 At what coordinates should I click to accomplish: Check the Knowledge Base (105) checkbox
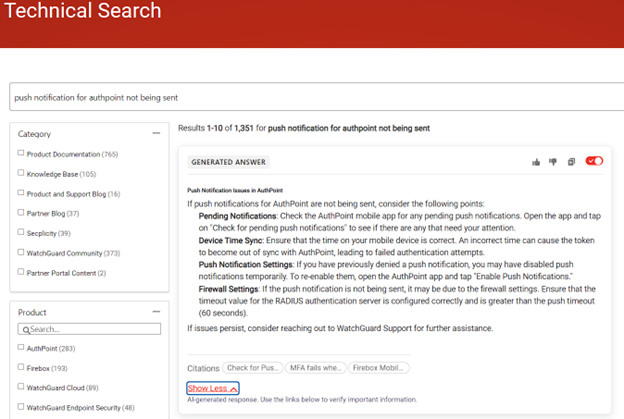pyautogui.click(x=21, y=173)
